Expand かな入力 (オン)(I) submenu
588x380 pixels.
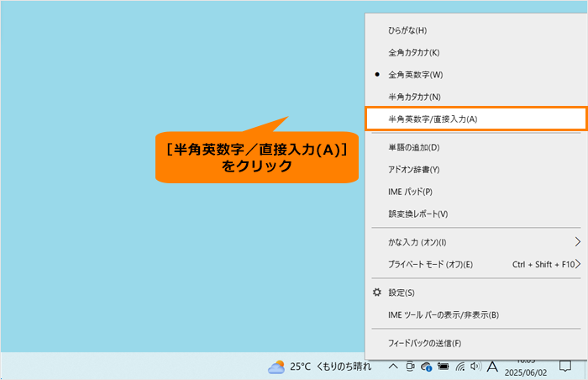point(475,242)
